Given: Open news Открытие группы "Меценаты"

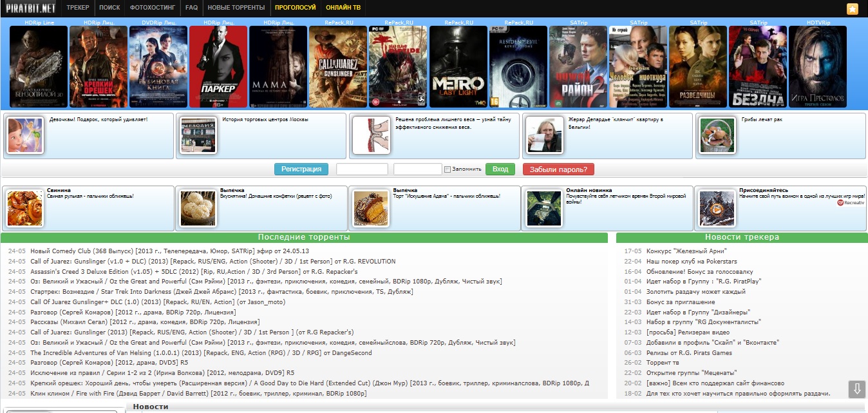Looking at the screenshot, I should pos(692,373).
